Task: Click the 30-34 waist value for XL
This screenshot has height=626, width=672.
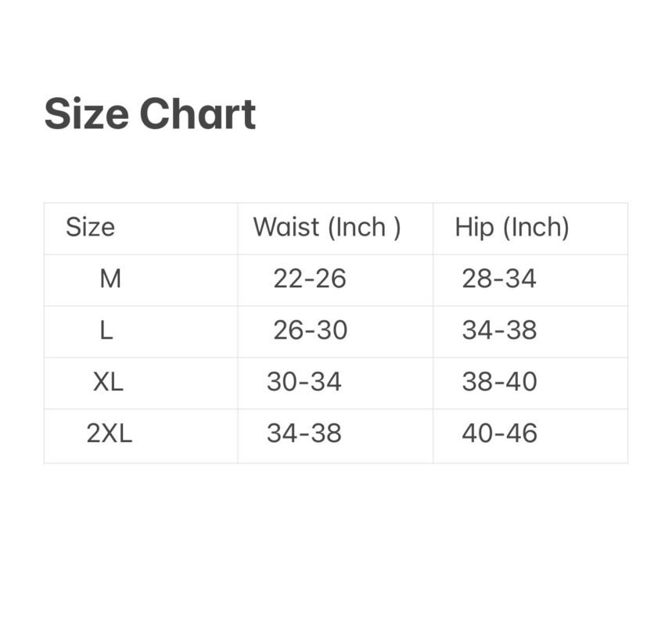Action: 304,382
